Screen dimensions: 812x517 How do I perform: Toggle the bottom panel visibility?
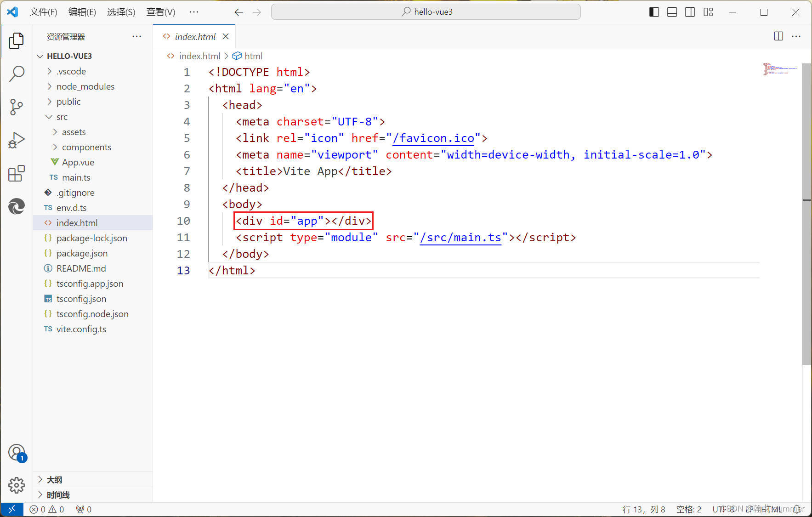click(672, 12)
